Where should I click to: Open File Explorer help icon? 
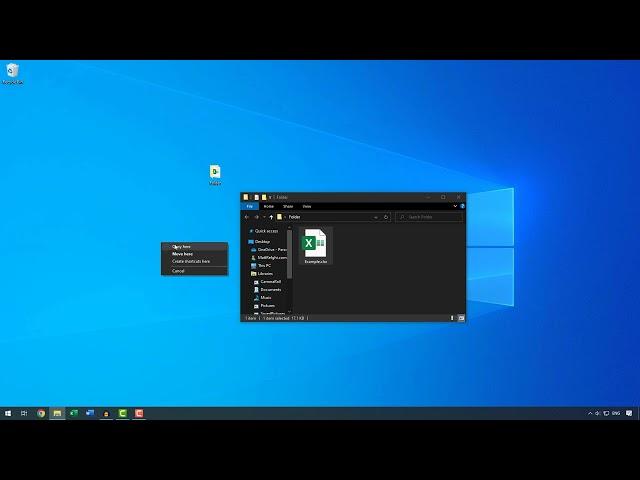(x=462, y=206)
